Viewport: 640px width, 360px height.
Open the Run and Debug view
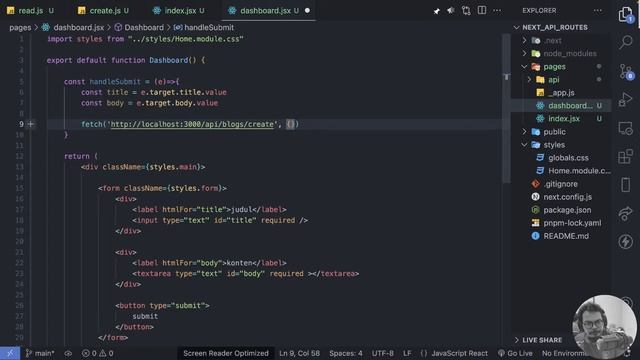pos(625,99)
